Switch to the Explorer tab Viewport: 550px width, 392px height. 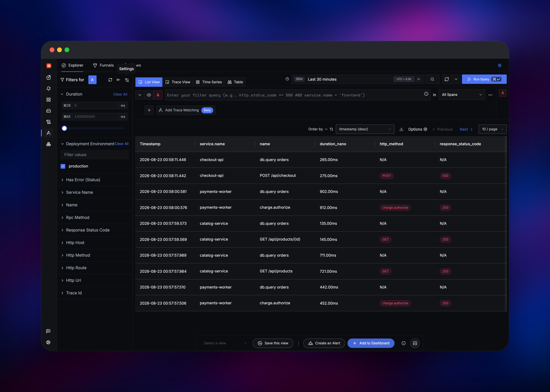[x=72, y=65]
